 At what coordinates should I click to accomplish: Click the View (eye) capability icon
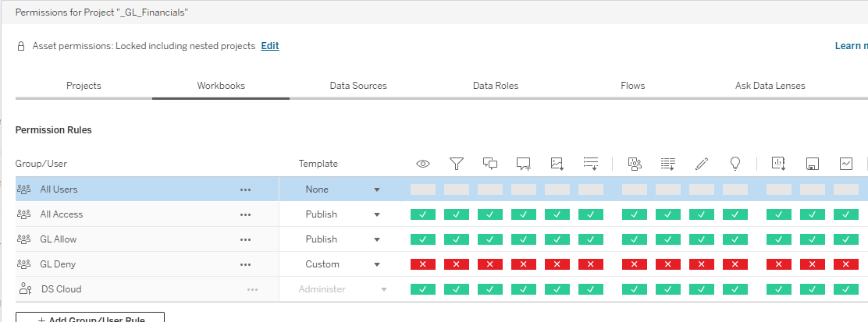(423, 164)
